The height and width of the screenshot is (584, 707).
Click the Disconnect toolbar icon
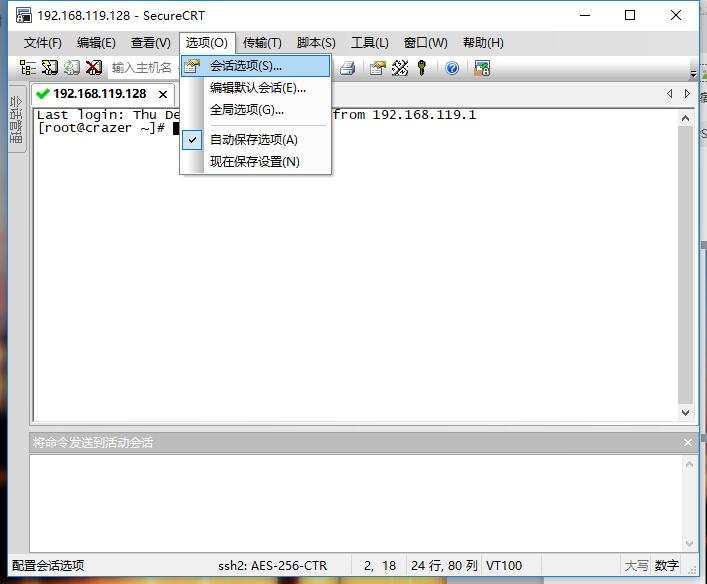coord(94,68)
